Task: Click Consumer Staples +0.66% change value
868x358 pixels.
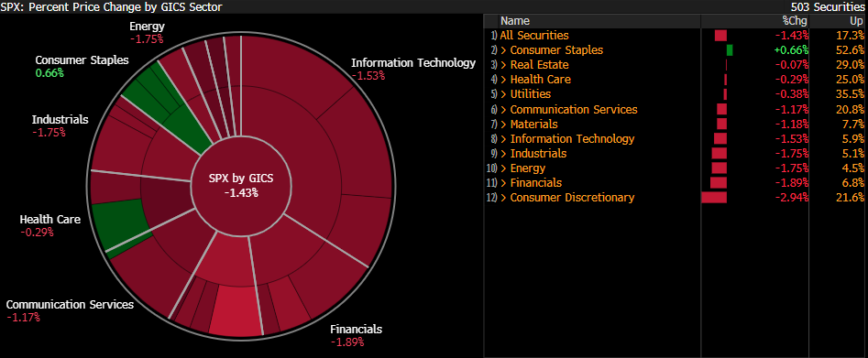Action: pos(790,49)
